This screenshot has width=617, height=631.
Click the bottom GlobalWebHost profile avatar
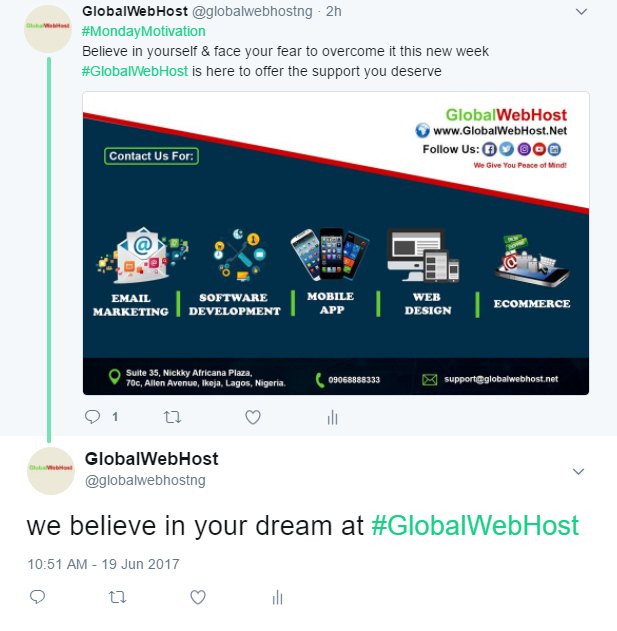point(51,471)
